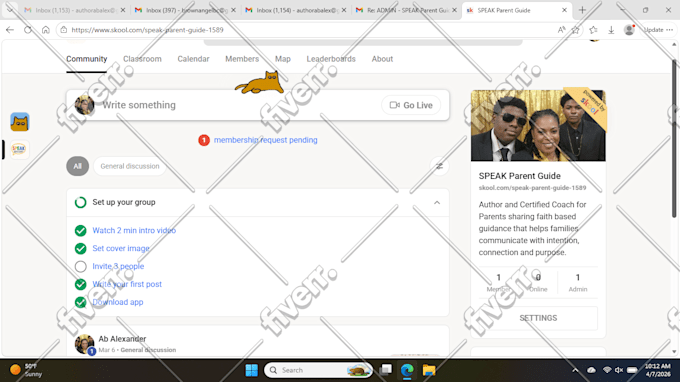Click the membership request notification badge
The height and width of the screenshot is (382, 680).
click(x=204, y=140)
